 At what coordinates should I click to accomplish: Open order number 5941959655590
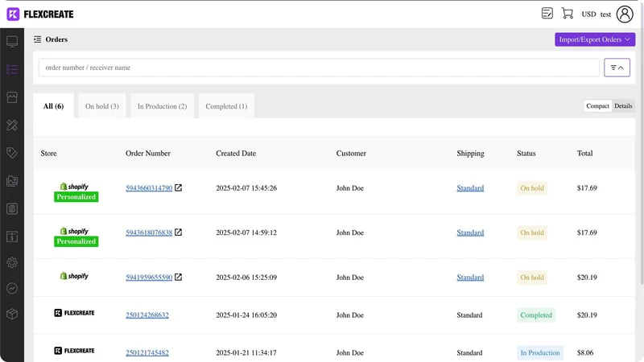tap(149, 278)
